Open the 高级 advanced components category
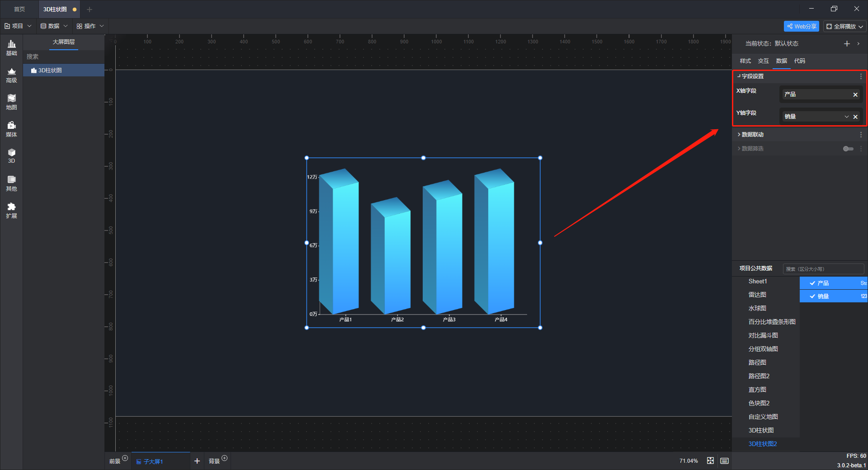The height and width of the screenshot is (470, 868). pyautogui.click(x=11, y=75)
